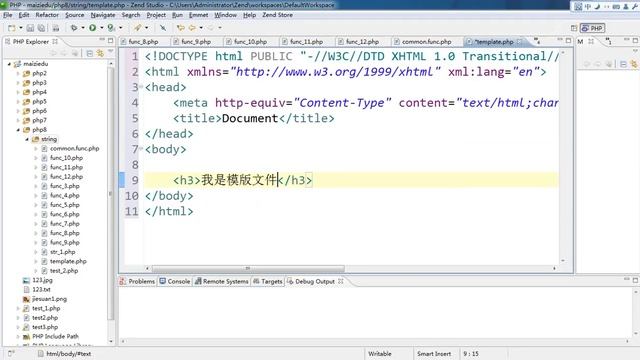Click the toolbar icon left of the yellow arrows
Image resolution: width=640 pixels, height=360 pixels.
pos(163,28)
